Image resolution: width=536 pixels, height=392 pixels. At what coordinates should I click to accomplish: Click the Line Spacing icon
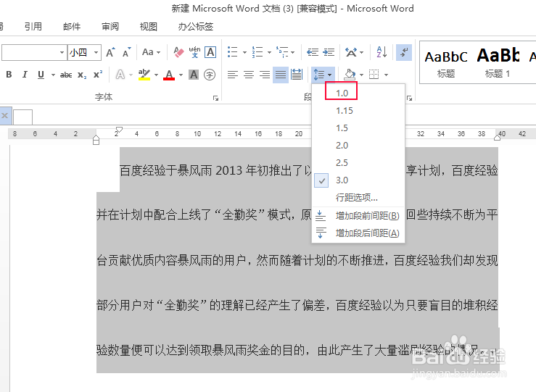(319, 75)
